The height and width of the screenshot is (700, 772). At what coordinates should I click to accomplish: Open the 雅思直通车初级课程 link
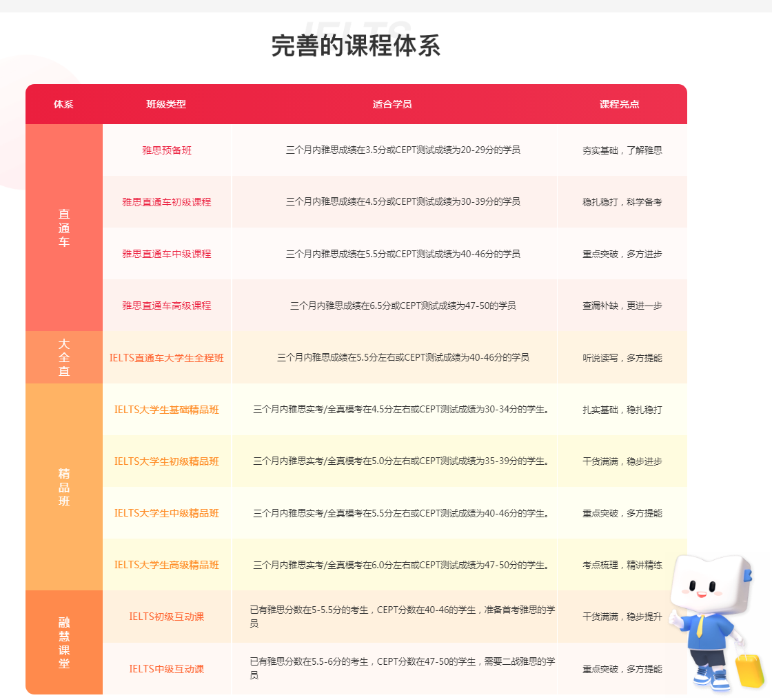coord(167,202)
